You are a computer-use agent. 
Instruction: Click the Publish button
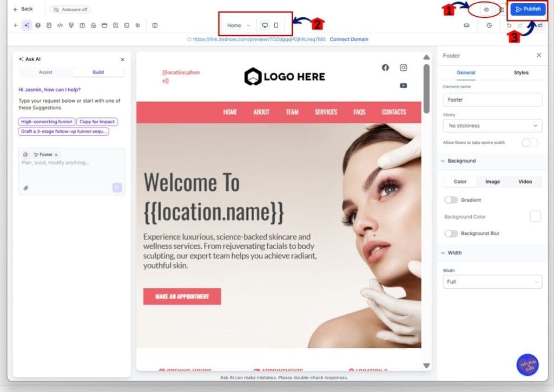tap(528, 9)
